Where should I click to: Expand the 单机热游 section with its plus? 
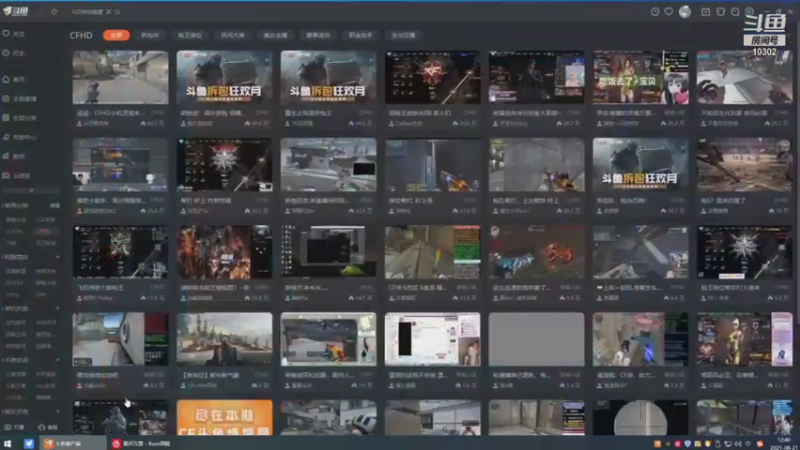click(57, 309)
